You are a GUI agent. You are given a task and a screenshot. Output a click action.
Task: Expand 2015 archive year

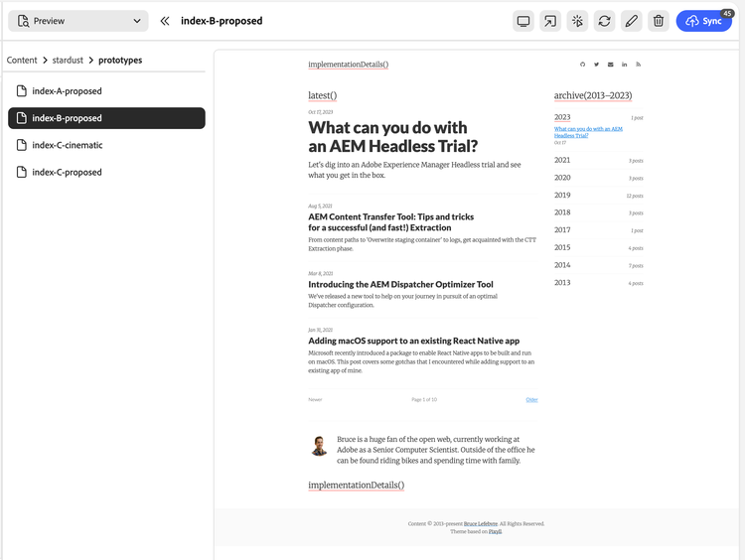[562, 247]
